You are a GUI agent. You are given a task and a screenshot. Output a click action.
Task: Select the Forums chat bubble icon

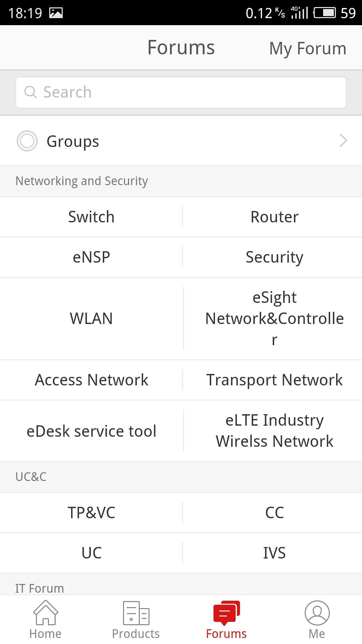(226, 613)
